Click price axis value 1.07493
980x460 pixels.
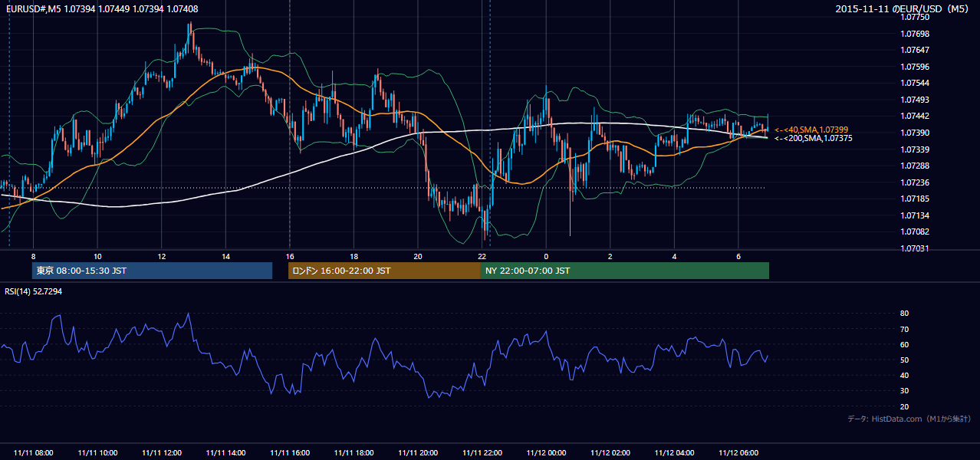click(916, 100)
